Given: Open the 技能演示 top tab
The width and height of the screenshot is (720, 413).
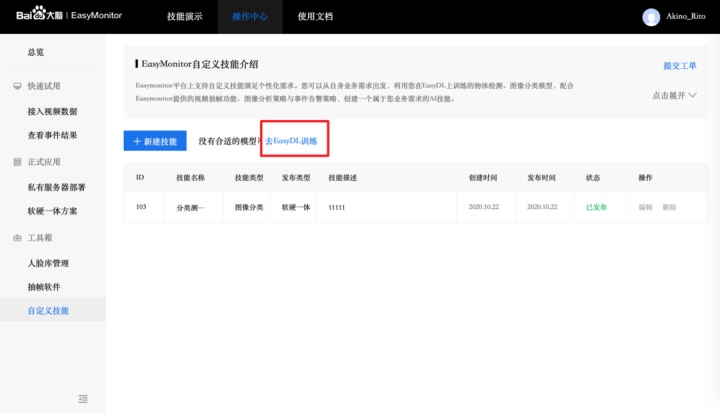Looking at the screenshot, I should click(x=185, y=17).
